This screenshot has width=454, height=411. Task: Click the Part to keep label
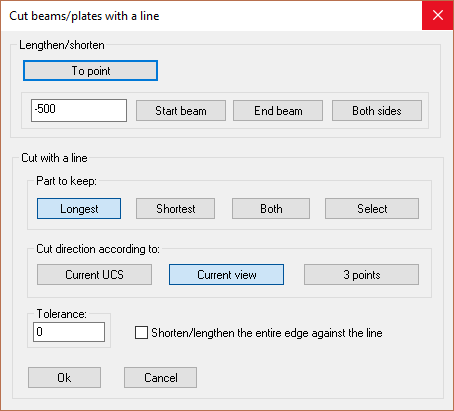pos(66,181)
